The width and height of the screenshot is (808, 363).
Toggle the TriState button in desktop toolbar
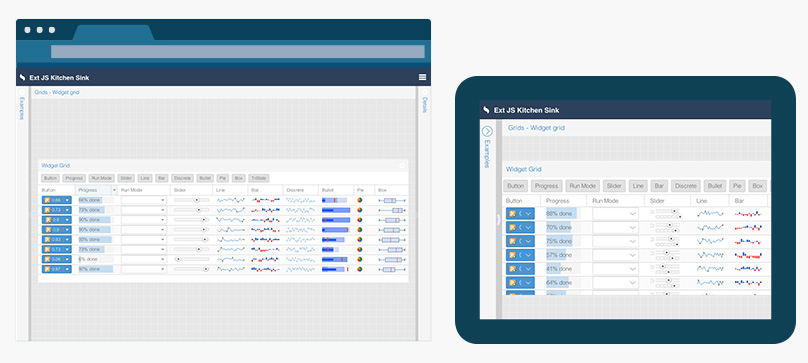[x=259, y=178]
